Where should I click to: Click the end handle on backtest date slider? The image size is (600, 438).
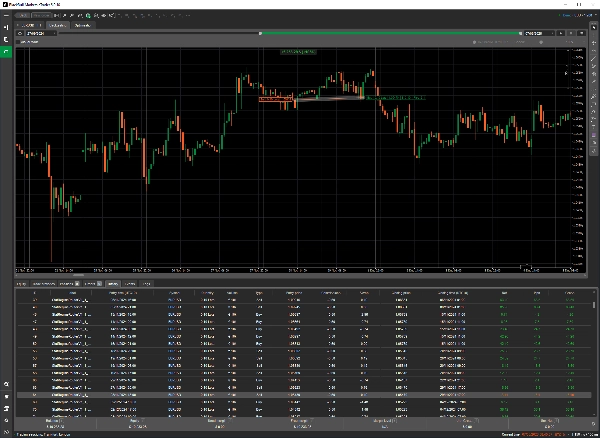(520, 33)
